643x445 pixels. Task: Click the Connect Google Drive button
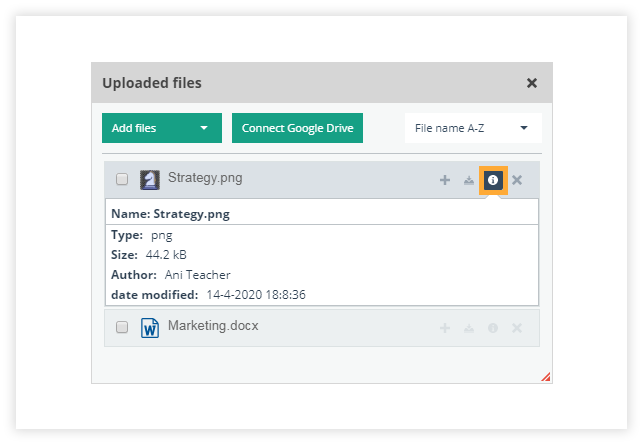point(297,128)
